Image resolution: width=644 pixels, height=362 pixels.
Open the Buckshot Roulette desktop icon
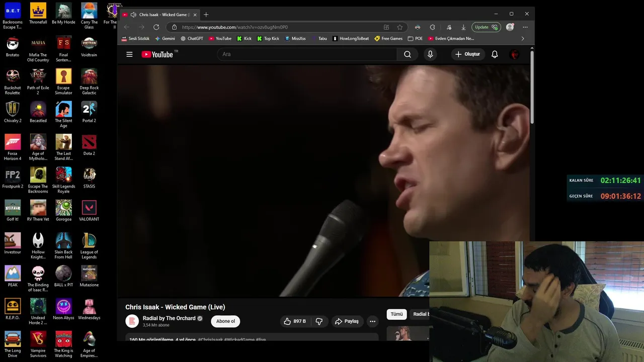point(13,82)
